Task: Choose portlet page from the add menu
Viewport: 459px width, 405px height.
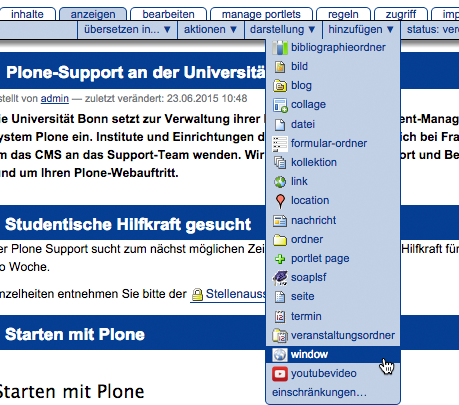Action: click(333, 259)
